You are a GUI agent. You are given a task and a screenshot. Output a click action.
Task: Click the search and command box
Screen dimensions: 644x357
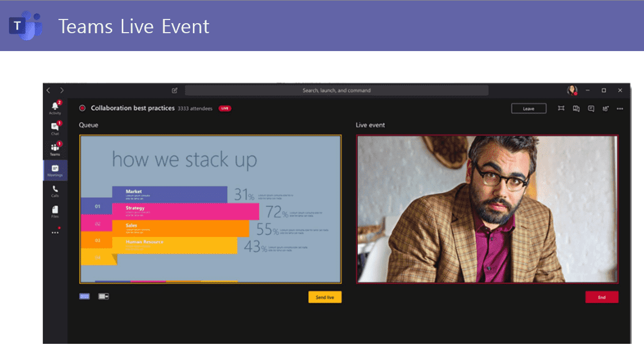(x=336, y=91)
